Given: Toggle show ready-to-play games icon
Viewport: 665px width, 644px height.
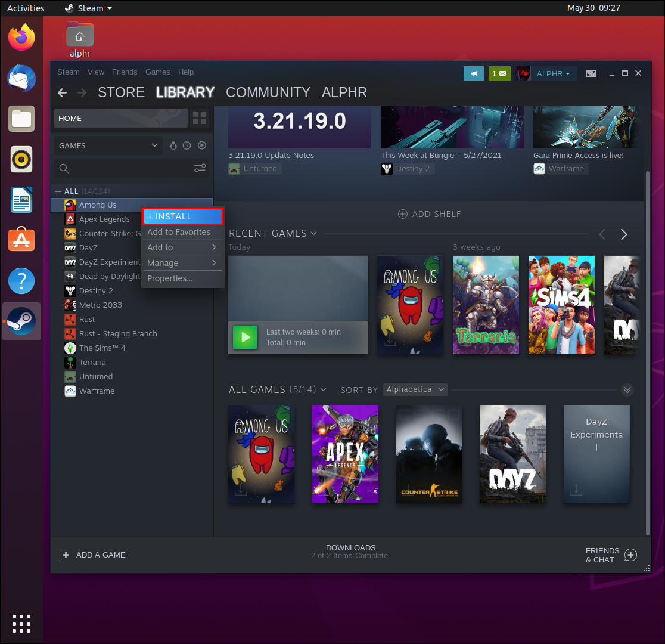Looking at the screenshot, I should pos(202,145).
